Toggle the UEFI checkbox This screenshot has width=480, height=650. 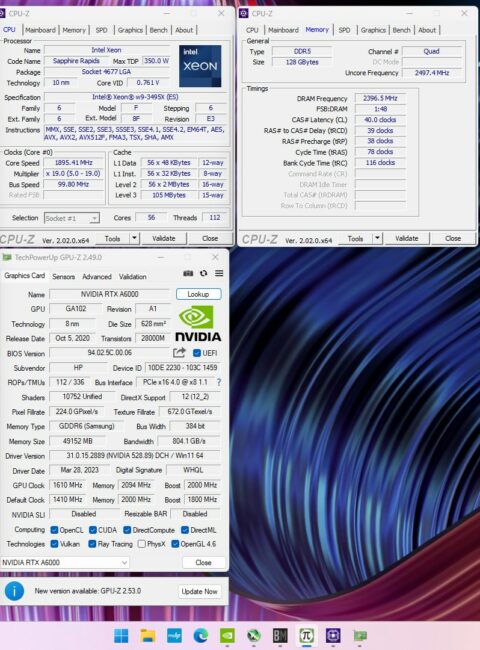pyautogui.click(x=197, y=353)
